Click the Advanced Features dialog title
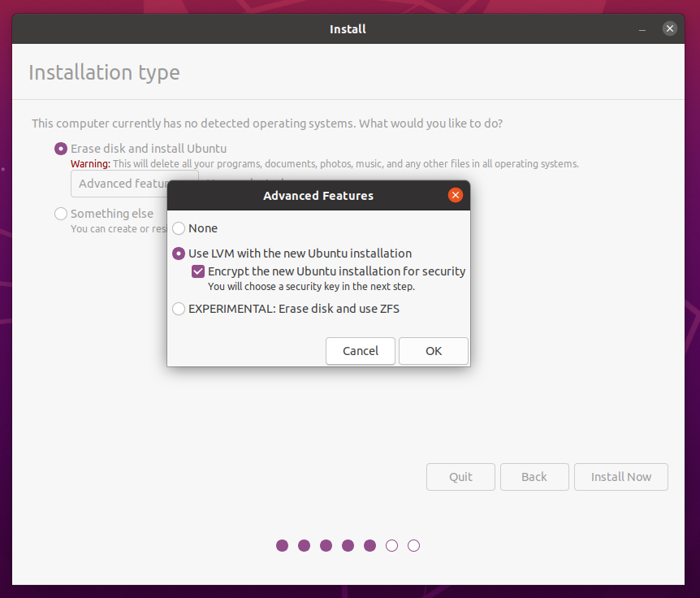This screenshot has height=598, width=700. (318, 196)
